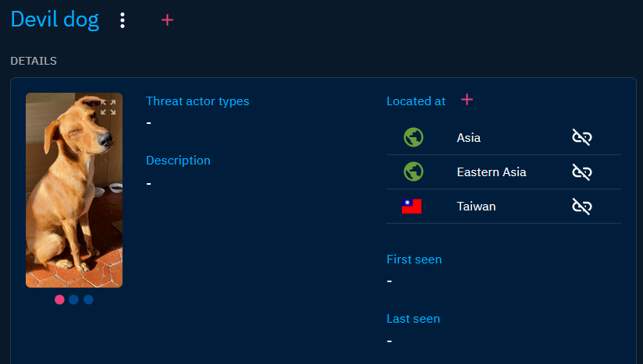
Task: Select the first pink carousel dot
Action: (60, 299)
